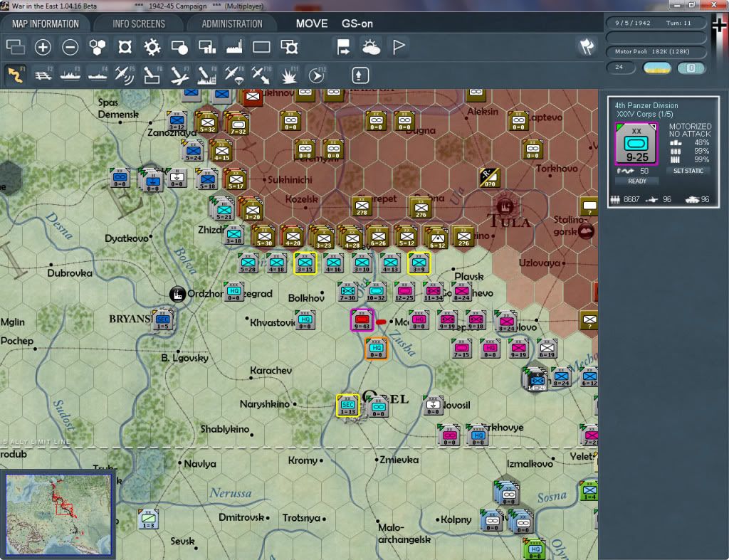The width and height of the screenshot is (729, 560).
Task: Select the 11=34 magenta unit counter
Action: [x=433, y=292]
